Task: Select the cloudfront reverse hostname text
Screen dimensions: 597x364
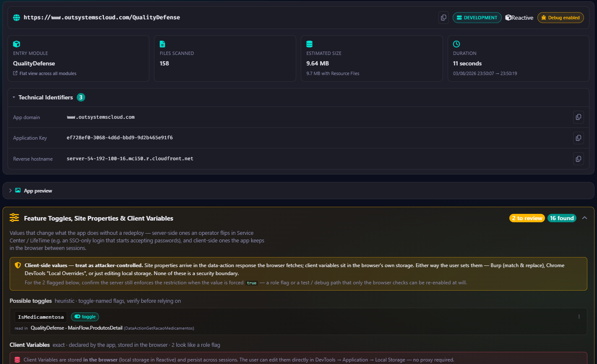Action: [130, 159]
